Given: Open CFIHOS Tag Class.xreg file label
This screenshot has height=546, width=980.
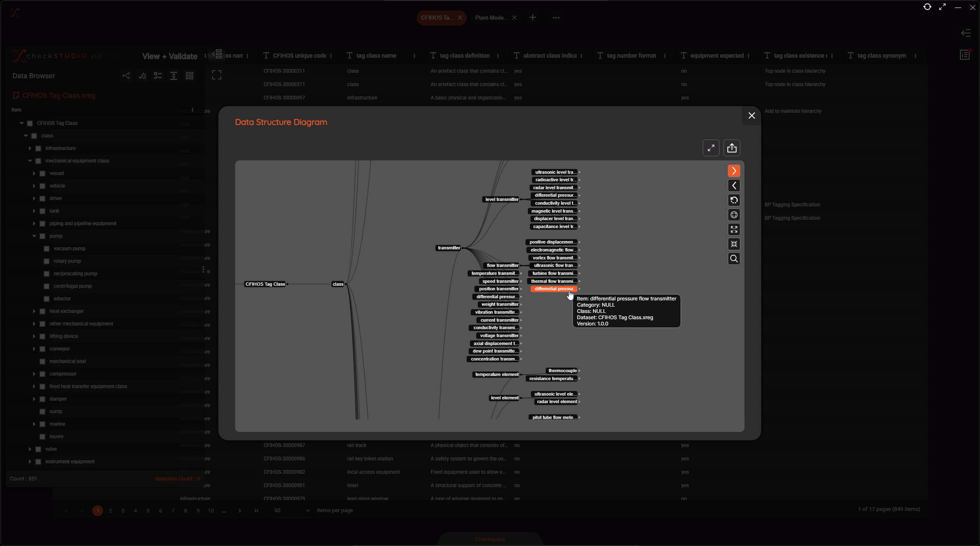Looking at the screenshot, I should 58,95.
